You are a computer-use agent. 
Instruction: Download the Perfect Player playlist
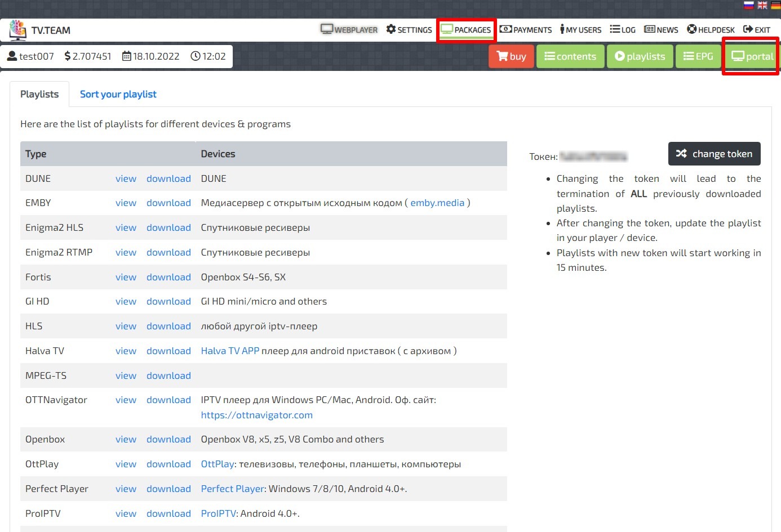[168, 489]
